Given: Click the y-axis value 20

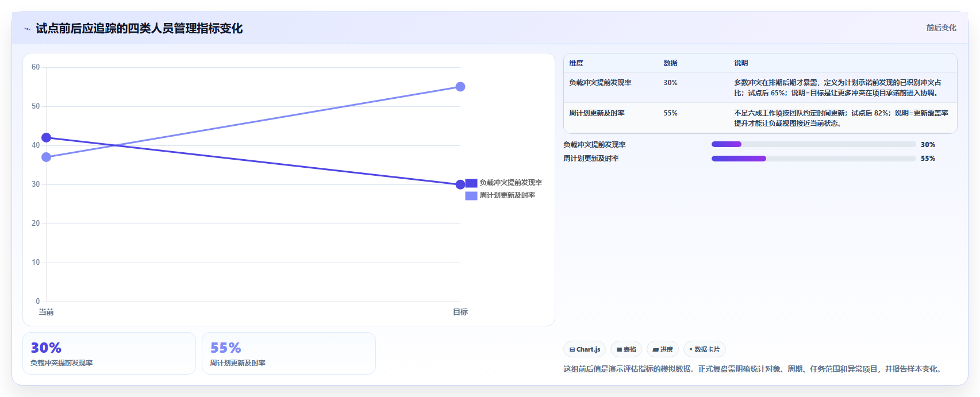Looking at the screenshot, I should click(x=36, y=223).
